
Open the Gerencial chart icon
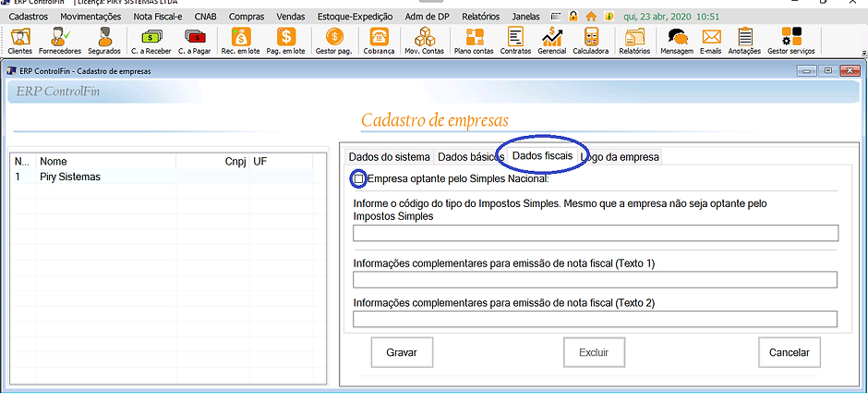(x=552, y=42)
